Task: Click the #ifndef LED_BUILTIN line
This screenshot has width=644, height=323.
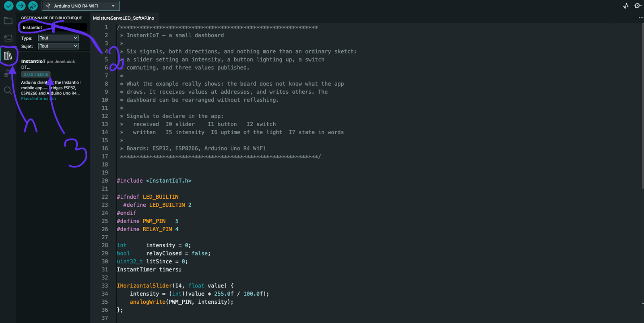Action: tap(148, 197)
